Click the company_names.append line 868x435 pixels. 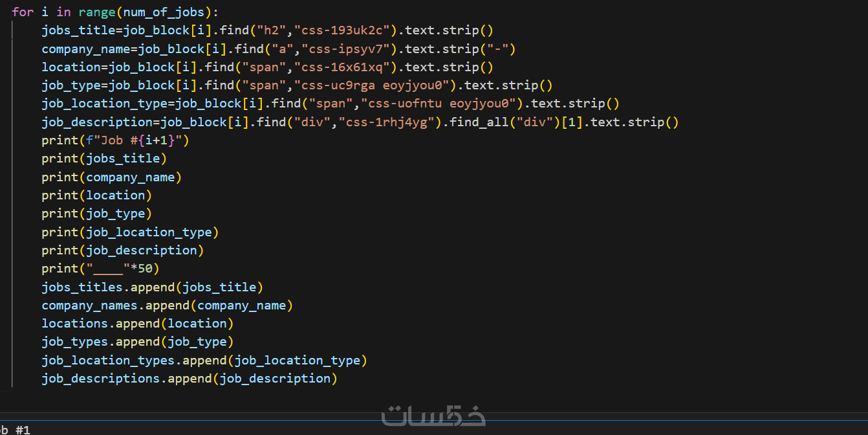pyautogui.click(x=168, y=305)
